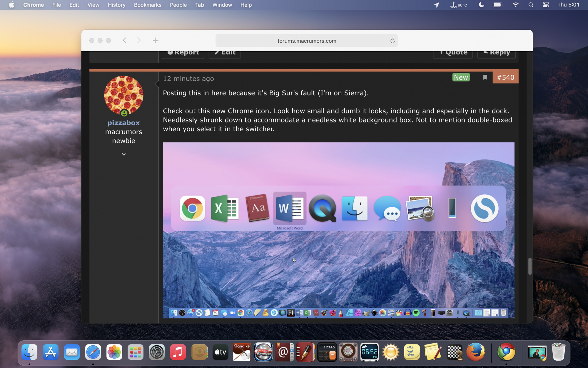Open the Help menu

[246, 5]
